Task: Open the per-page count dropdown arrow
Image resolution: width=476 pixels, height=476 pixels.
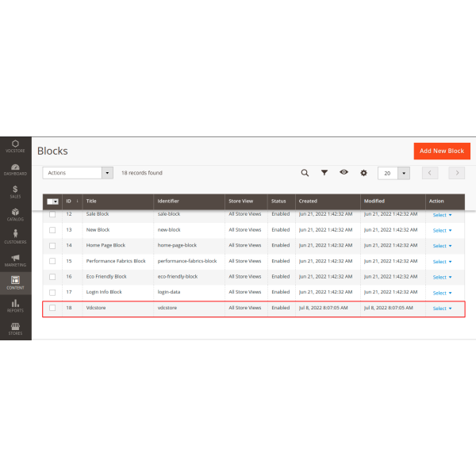Action: 403,173
